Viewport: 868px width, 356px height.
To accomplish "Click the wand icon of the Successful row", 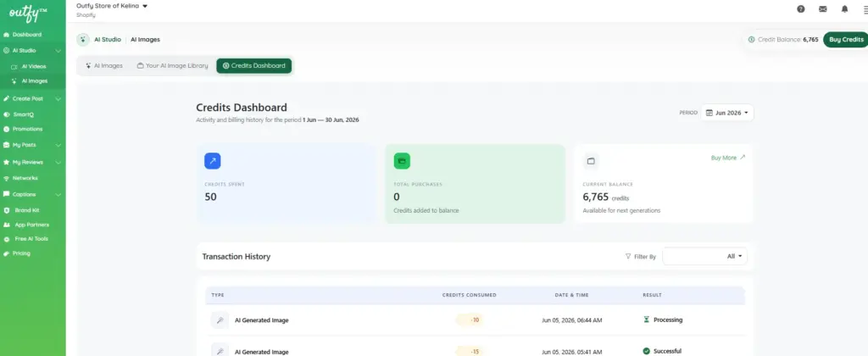I will 220,351.
